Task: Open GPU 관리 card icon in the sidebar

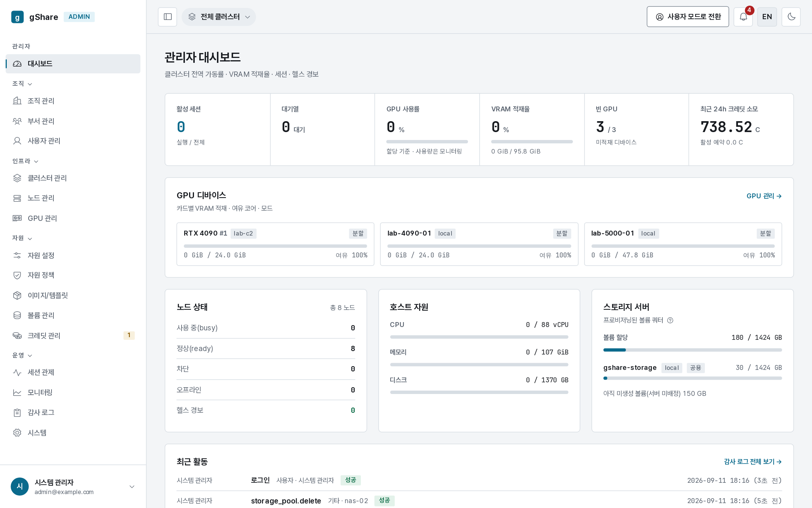Action: (x=17, y=218)
